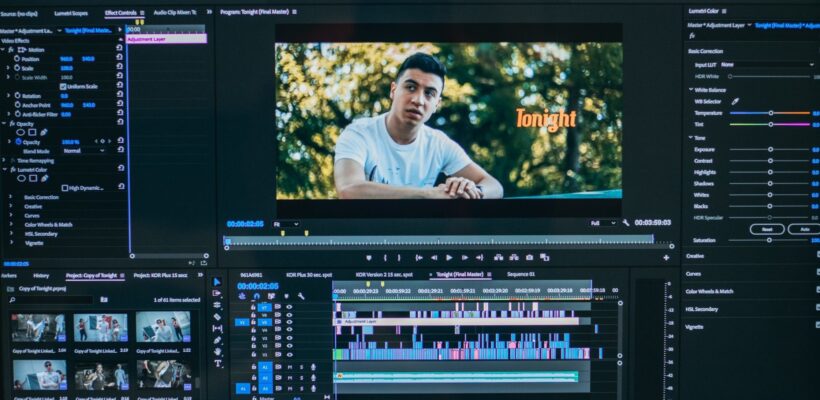820x400 pixels.
Task: Expand the Curves section in Effect Controls
Action: pos(34,215)
